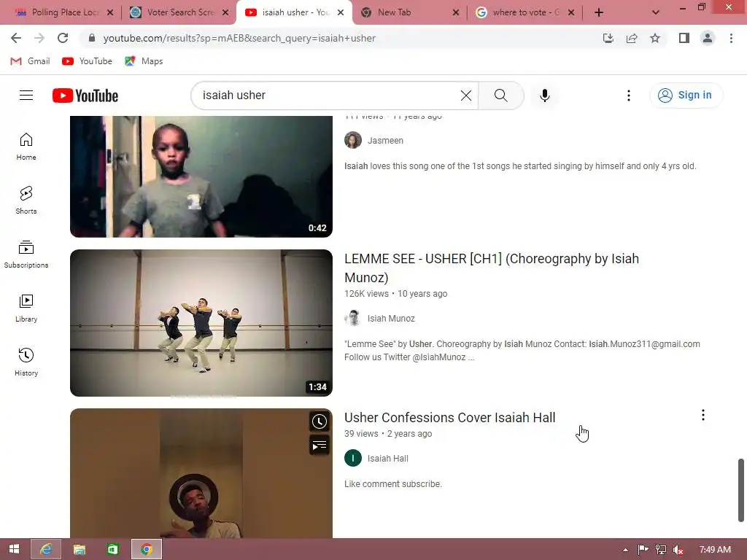747x560 pixels.
Task: Bookmark this tab with star
Action: 655,38
